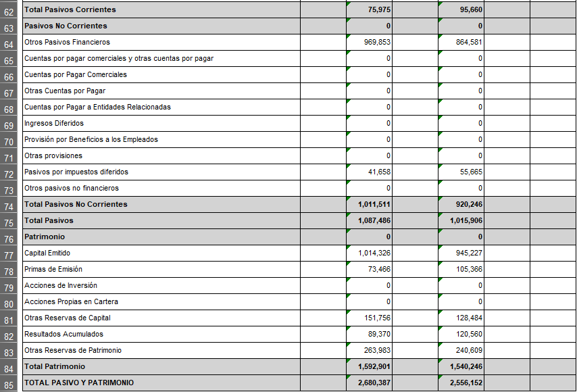Select row header 62
Viewport: 577px width, 392px height.
pyautogui.click(x=10, y=10)
